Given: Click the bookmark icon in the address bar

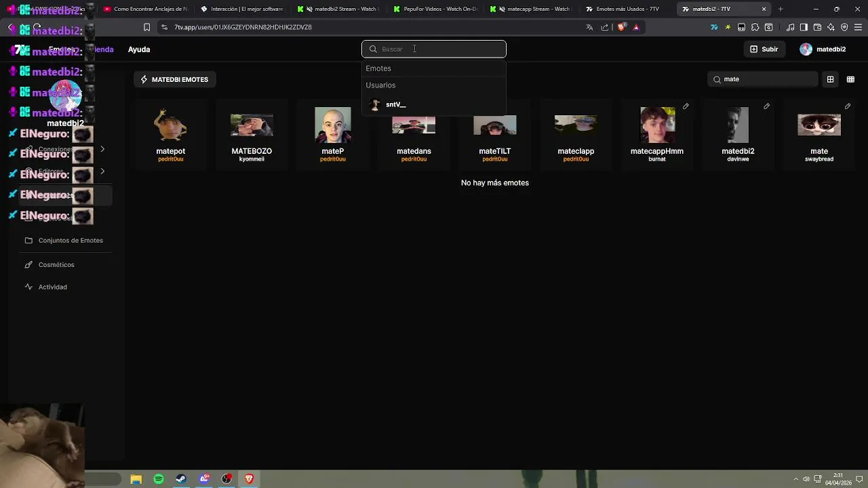Looking at the screenshot, I should pyautogui.click(x=146, y=27).
